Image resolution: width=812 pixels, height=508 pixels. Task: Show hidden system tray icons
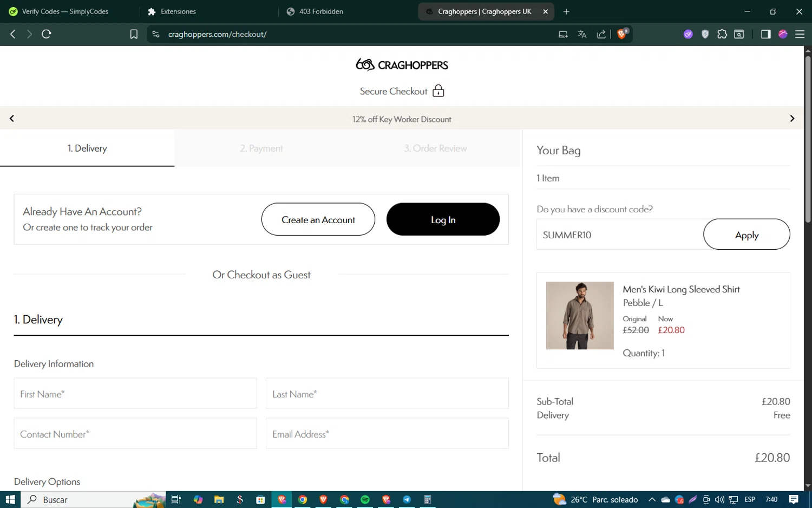coord(652,499)
